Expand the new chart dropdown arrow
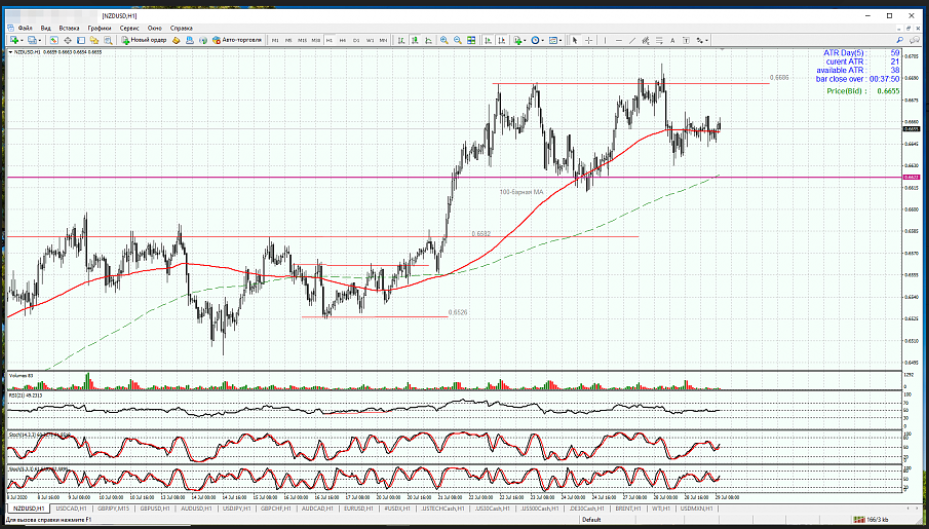This screenshot has width=929, height=529. [21, 40]
